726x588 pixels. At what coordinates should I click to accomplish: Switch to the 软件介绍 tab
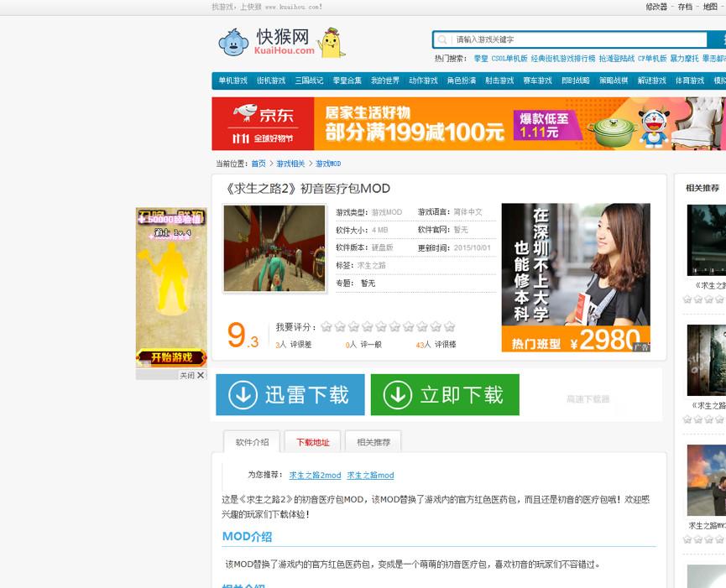click(x=253, y=442)
